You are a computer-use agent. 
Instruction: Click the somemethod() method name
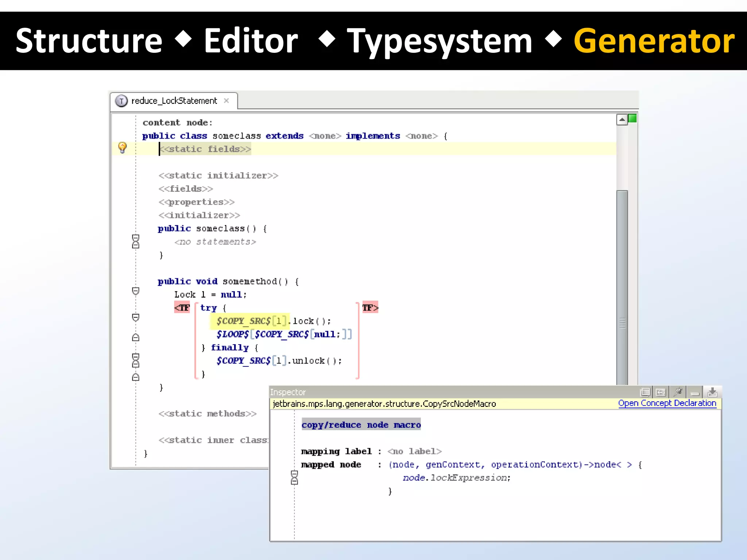click(255, 281)
